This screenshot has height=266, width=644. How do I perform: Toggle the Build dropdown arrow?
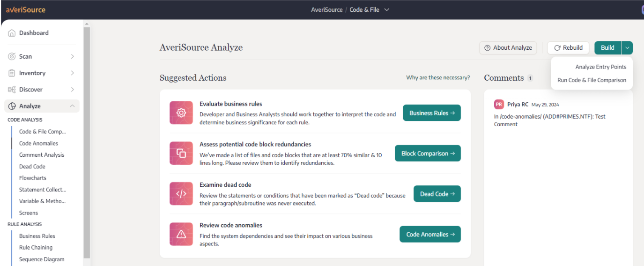[627, 47]
